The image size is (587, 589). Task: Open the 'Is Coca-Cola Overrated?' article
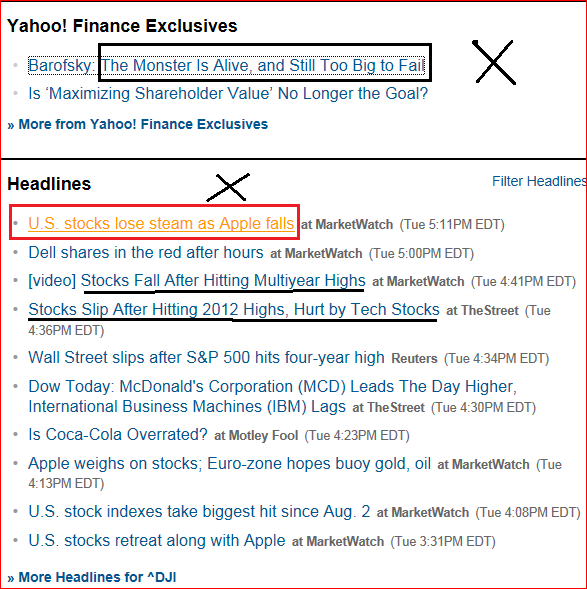click(118, 434)
